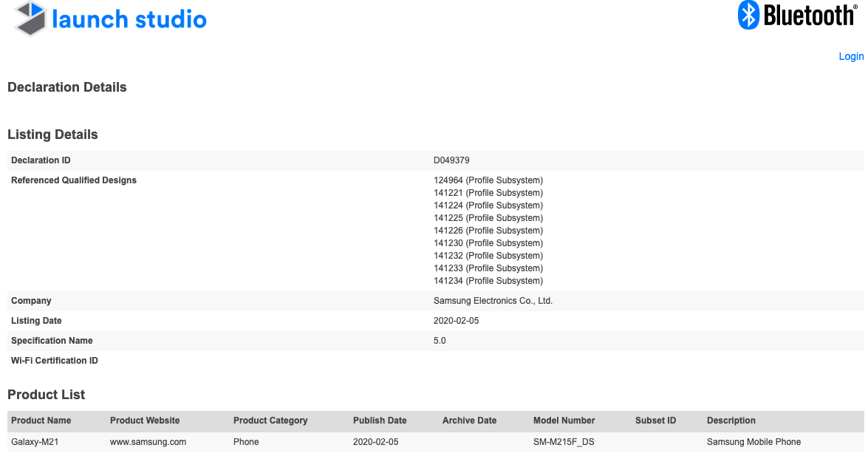
Task: Click the launch studio wordmark text
Action: (x=129, y=19)
